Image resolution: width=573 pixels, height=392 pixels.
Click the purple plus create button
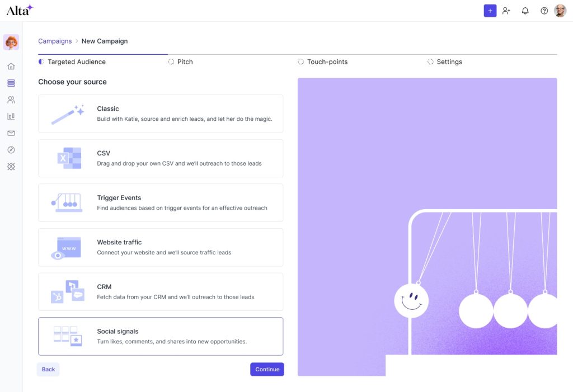click(x=490, y=11)
